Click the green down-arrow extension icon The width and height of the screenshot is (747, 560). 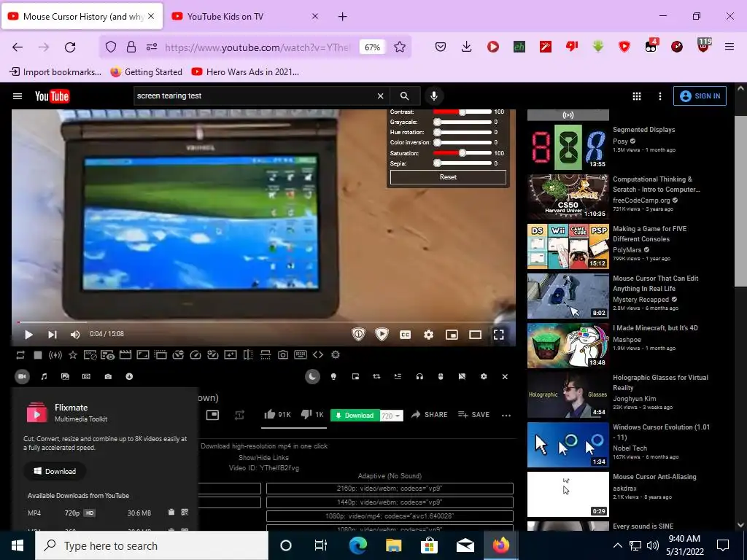click(x=598, y=47)
